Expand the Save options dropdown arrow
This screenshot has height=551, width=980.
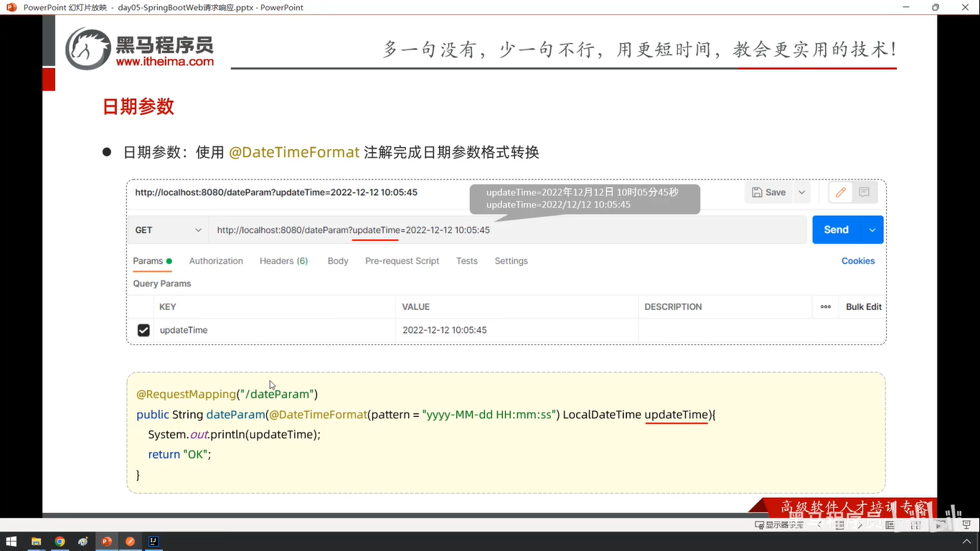pyautogui.click(x=802, y=192)
